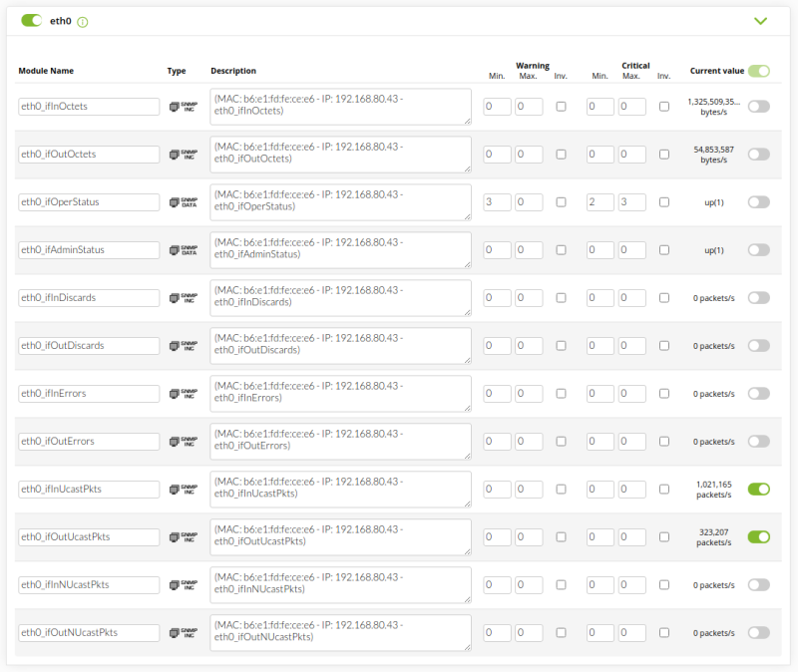Disable the eth0 interface toggle
Viewport: 798px width, 672px height.
(x=31, y=21)
